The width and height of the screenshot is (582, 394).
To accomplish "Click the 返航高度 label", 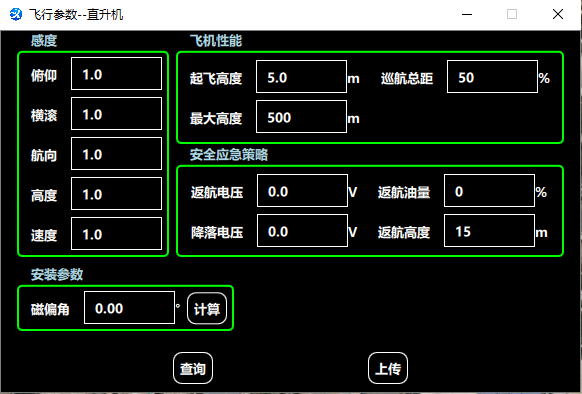I will [x=404, y=232].
